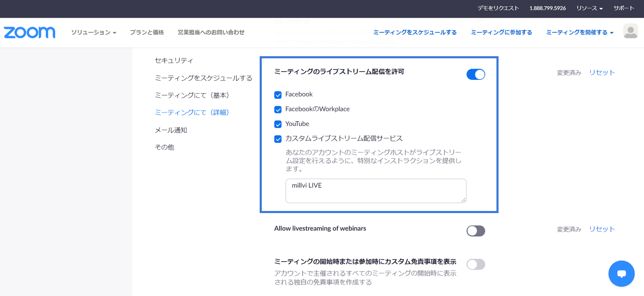This screenshot has height=296, width=644.
Task: Click the millvi LIVE text box
Action: pos(376,191)
